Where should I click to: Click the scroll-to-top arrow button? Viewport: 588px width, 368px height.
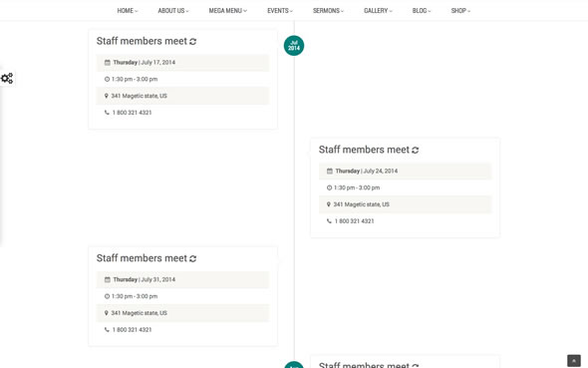pyautogui.click(x=574, y=361)
